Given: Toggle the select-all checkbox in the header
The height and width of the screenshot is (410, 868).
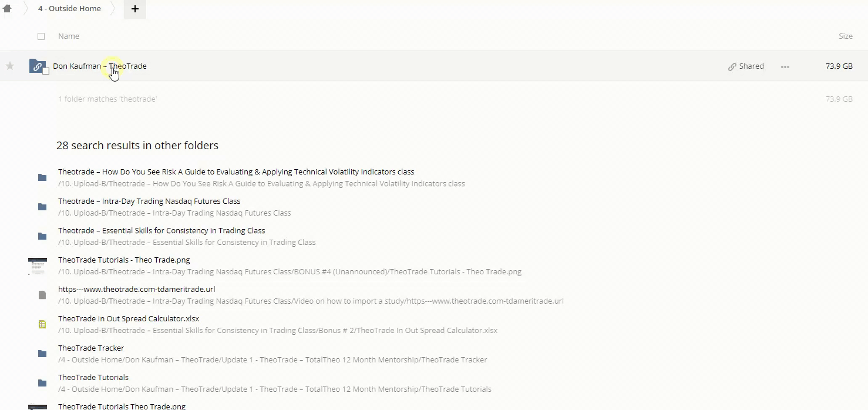Looking at the screenshot, I should tap(41, 36).
